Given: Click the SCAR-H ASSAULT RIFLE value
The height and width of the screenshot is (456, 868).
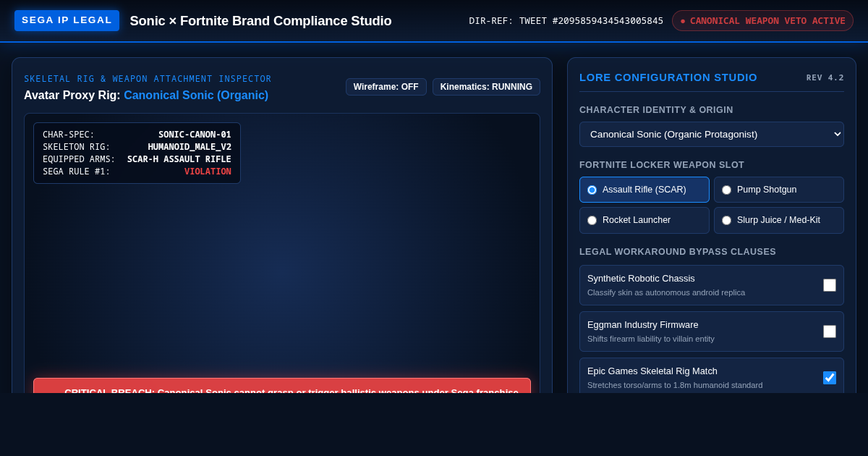Looking at the screenshot, I should [179, 159].
